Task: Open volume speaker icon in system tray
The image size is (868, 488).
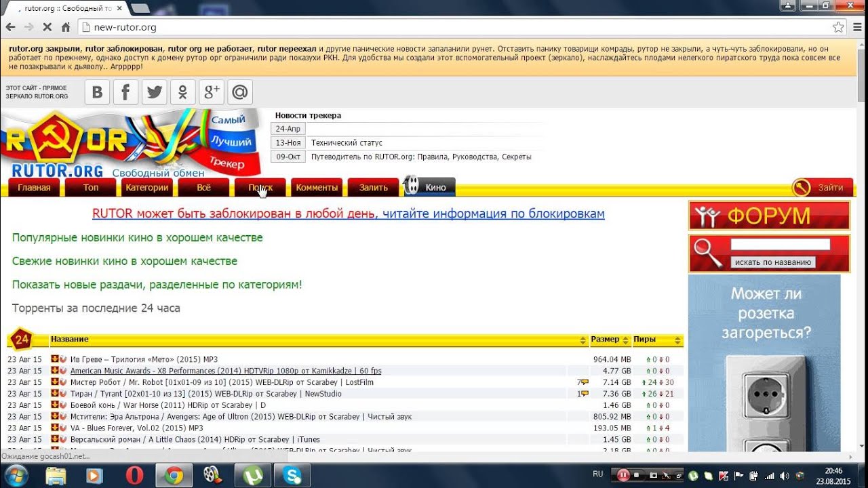Action: pyautogui.click(x=784, y=476)
